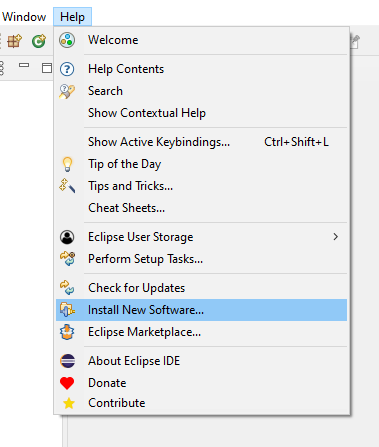Open Cheat Sheets...

click(x=201, y=208)
